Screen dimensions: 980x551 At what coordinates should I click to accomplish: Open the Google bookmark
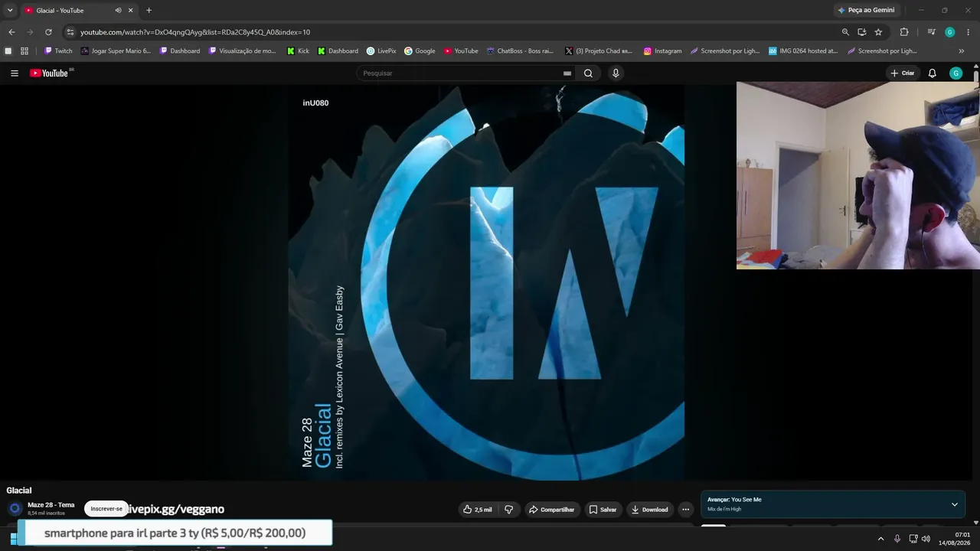[420, 51]
